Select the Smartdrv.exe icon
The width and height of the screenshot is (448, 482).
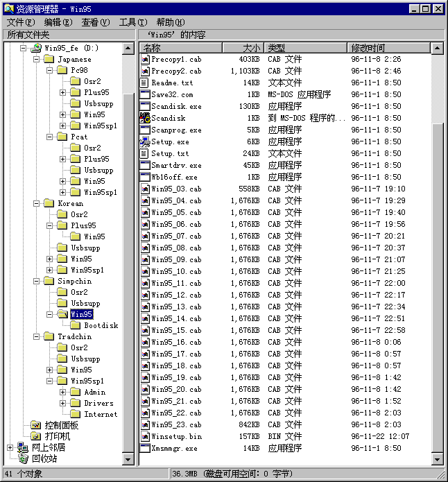pos(144,165)
